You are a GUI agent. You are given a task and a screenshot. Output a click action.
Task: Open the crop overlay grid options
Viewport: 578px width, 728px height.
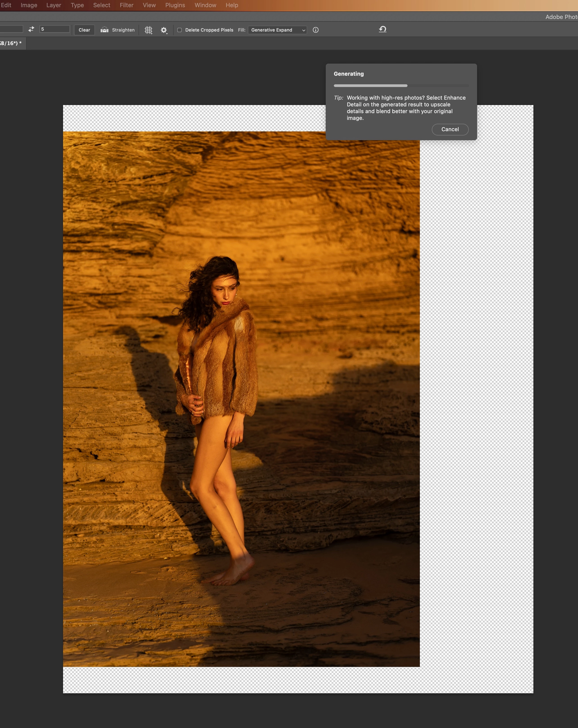(x=148, y=30)
